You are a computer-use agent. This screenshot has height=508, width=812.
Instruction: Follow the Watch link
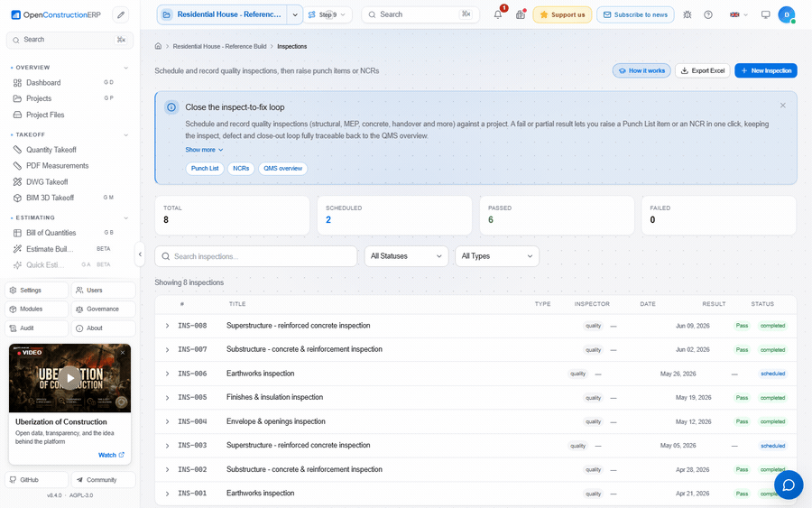click(111, 455)
